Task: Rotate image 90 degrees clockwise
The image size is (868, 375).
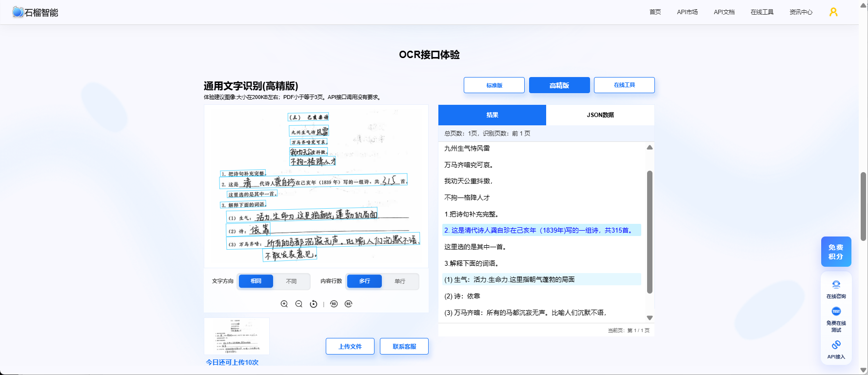Action: click(x=348, y=304)
